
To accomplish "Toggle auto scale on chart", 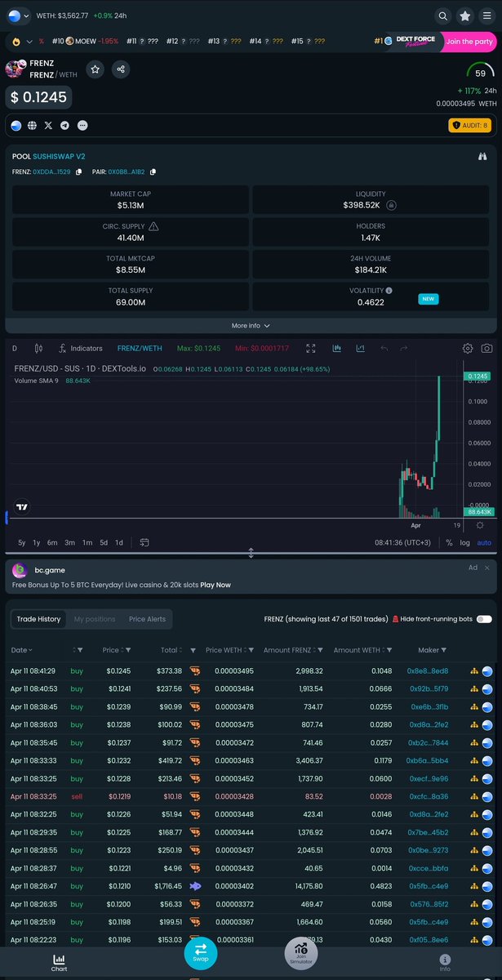I will tap(484, 542).
